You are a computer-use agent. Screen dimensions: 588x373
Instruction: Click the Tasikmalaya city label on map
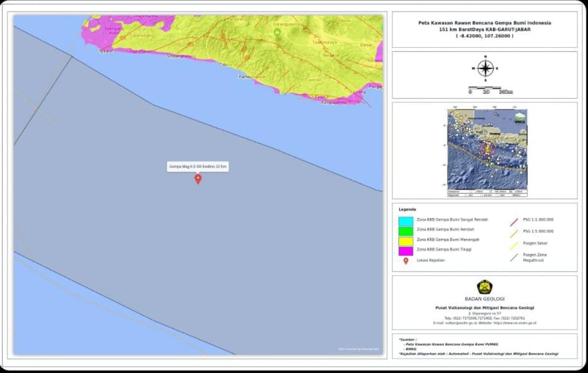pos(325,42)
